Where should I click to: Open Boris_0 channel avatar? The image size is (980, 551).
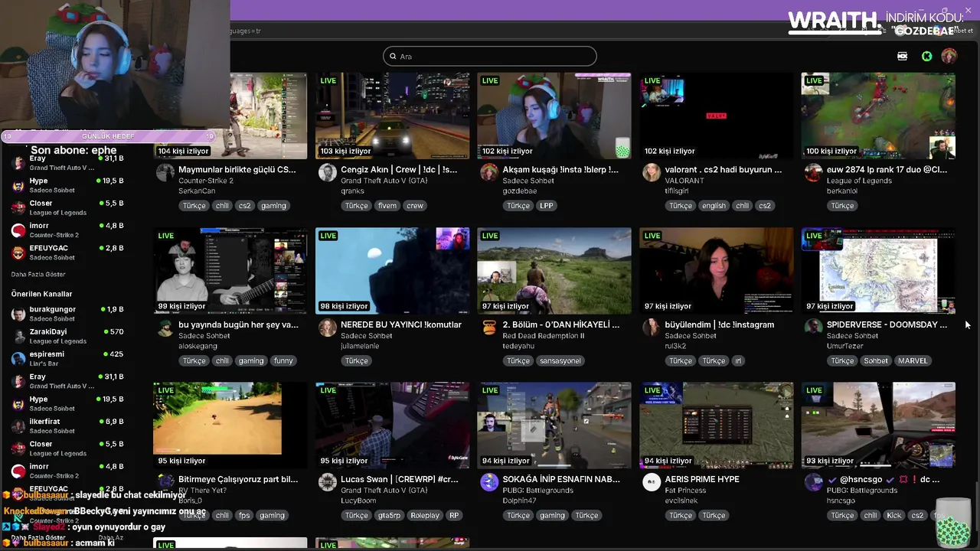[x=165, y=482]
